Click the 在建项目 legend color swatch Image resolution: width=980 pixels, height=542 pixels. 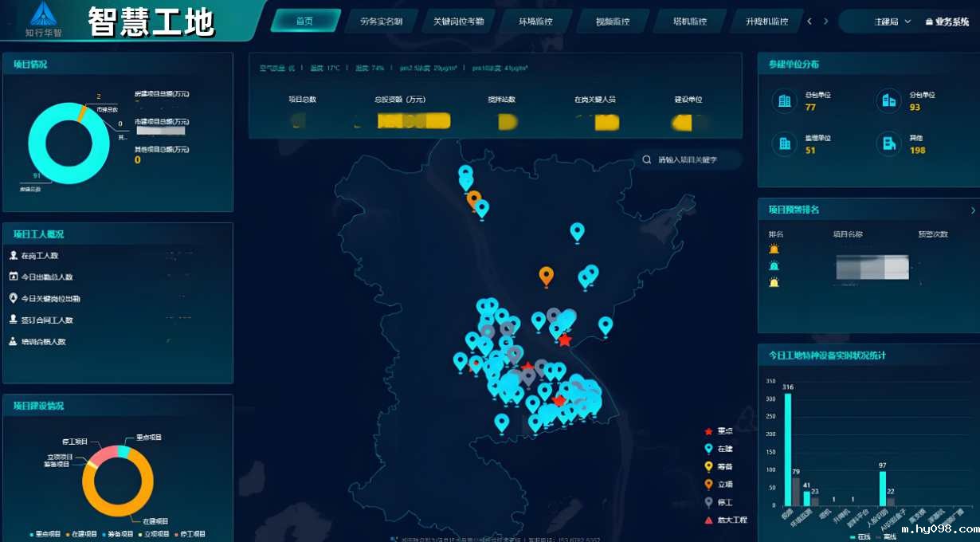point(68,534)
